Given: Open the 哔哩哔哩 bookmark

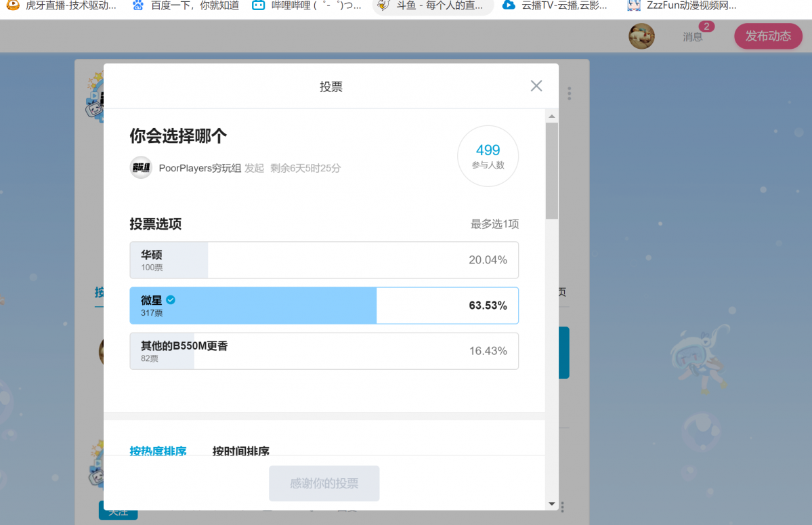Looking at the screenshot, I should [306, 6].
